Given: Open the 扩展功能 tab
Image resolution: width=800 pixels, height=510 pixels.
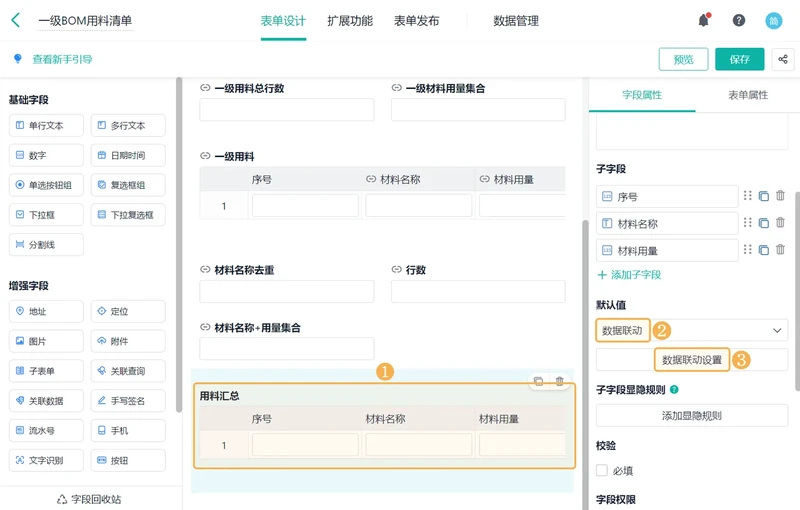Looking at the screenshot, I should click(350, 21).
